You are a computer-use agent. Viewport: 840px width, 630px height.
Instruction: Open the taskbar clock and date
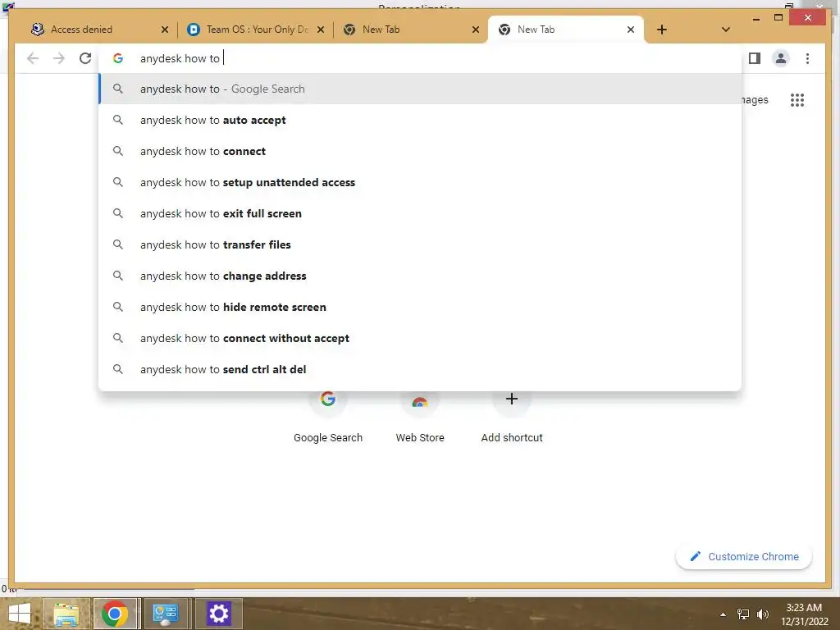[x=804, y=614]
